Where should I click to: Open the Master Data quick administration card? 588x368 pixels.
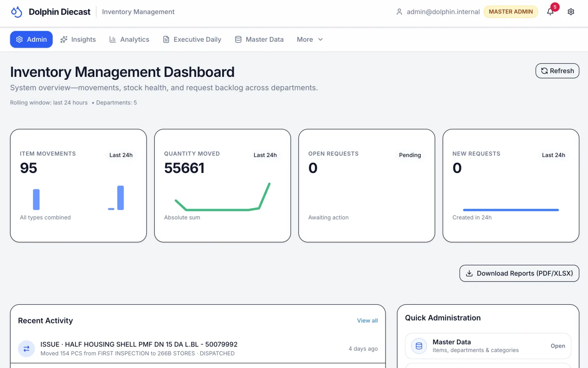point(488,346)
